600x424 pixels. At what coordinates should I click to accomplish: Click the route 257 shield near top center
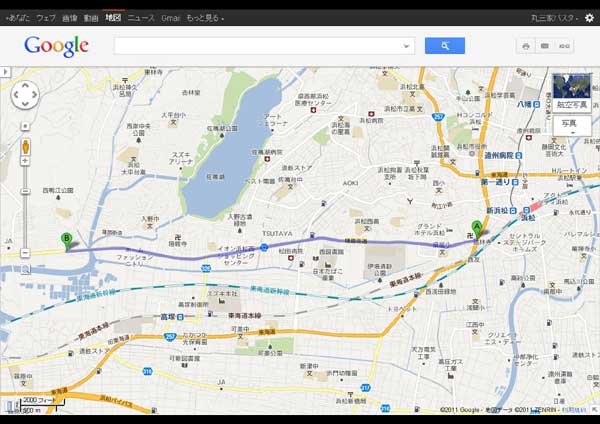point(438,116)
